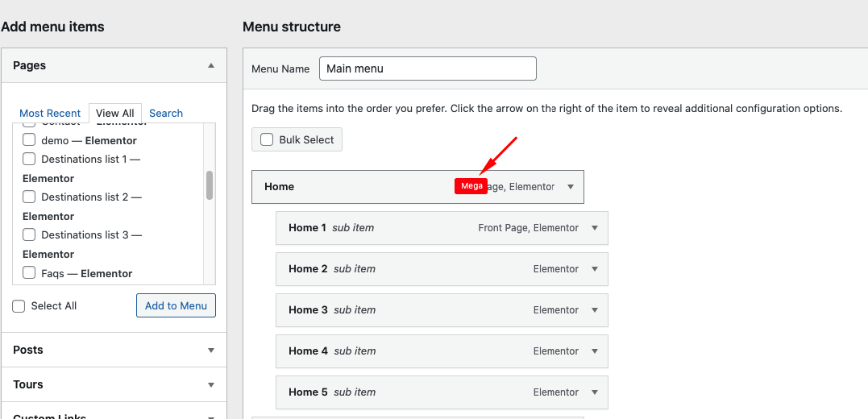Expand the Tours panel
The height and width of the screenshot is (419, 868).
pos(211,385)
